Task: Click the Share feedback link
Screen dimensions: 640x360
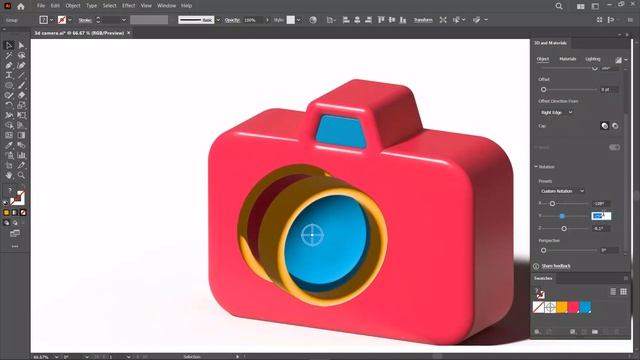Action: tap(556, 266)
